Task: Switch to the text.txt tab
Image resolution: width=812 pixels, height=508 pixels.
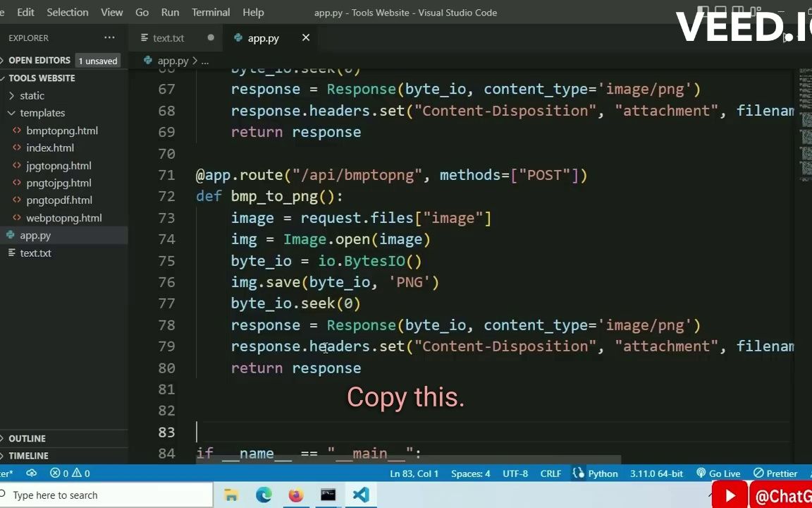Action: [x=168, y=38]
